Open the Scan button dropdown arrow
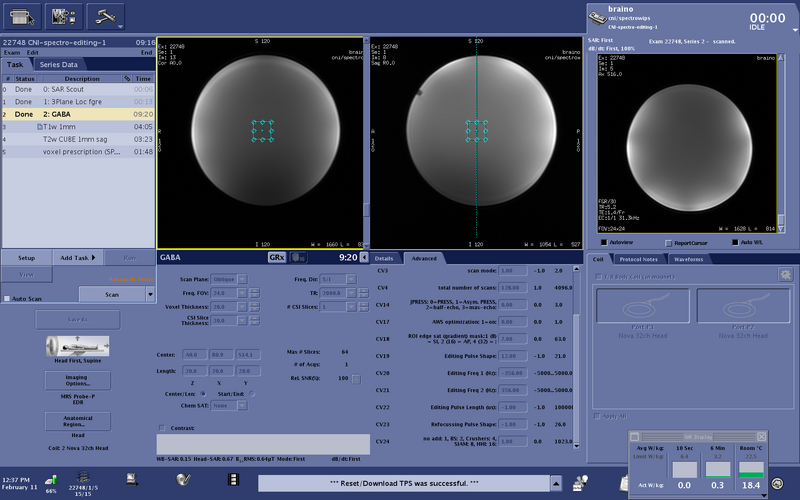 tap(150, 294)
